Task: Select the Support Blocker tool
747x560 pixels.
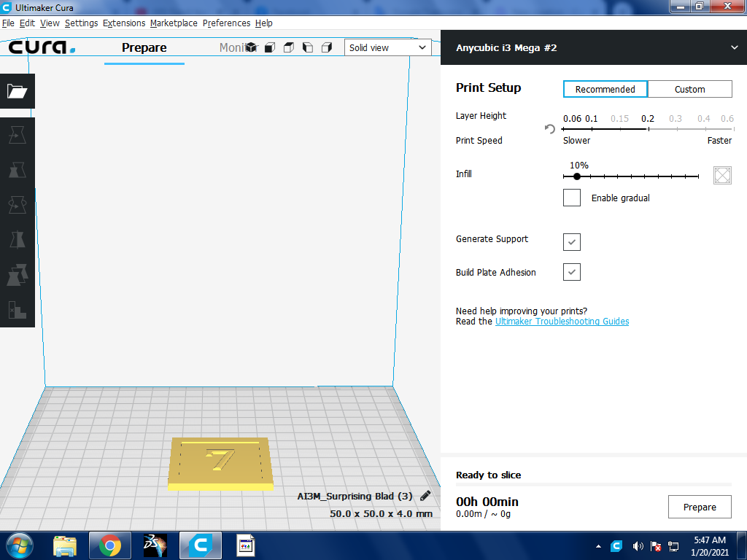Action: (x=18, y=309)
